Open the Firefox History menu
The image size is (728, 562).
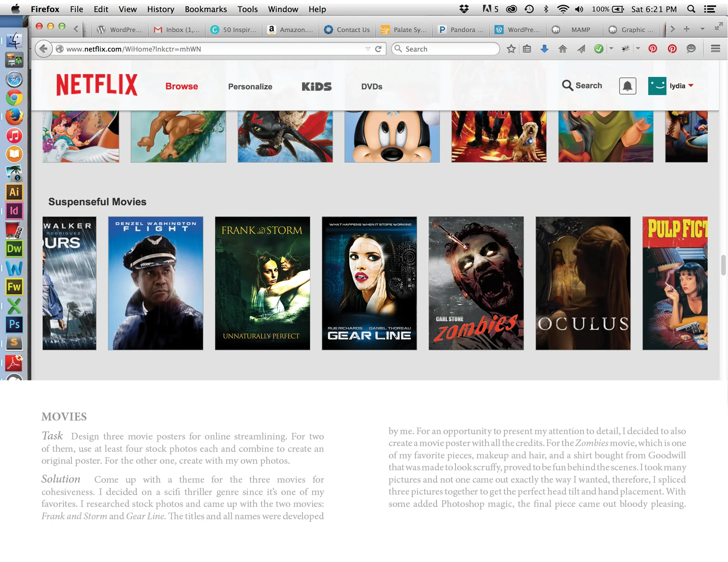point(161,9)
